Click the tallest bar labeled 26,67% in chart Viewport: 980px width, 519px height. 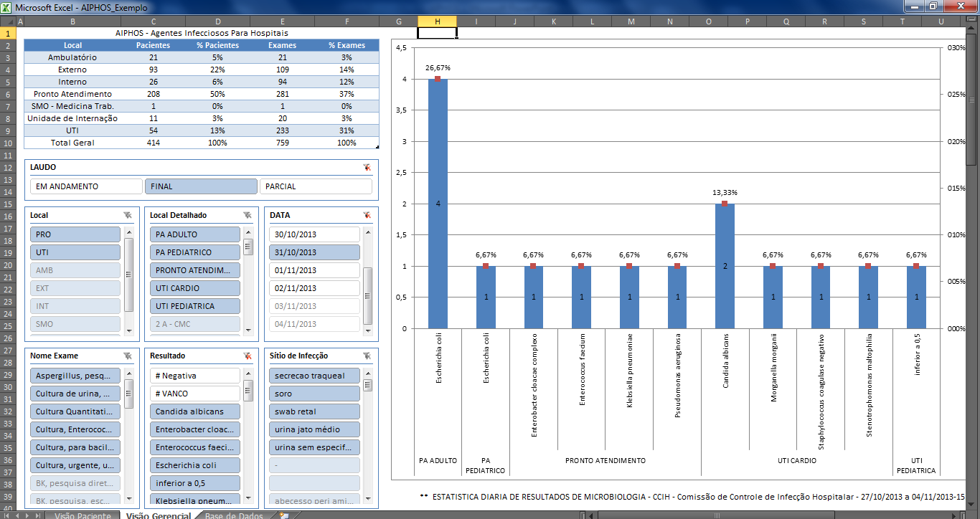pyautogui.click(x=438, y=204)
